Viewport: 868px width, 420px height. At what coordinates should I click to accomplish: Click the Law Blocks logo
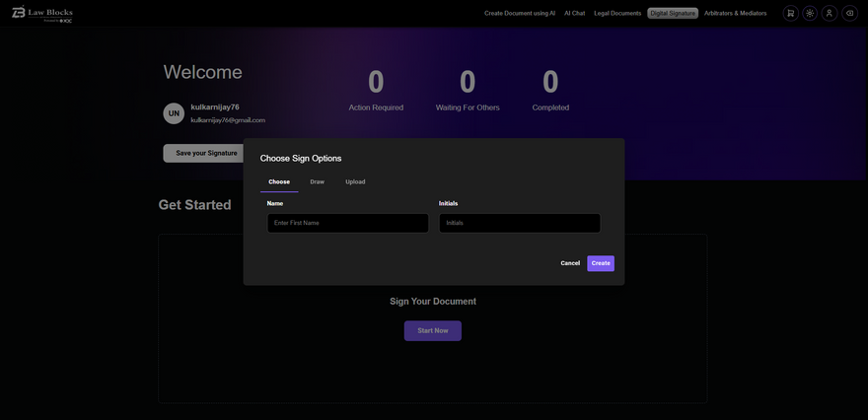coord(42,13)
